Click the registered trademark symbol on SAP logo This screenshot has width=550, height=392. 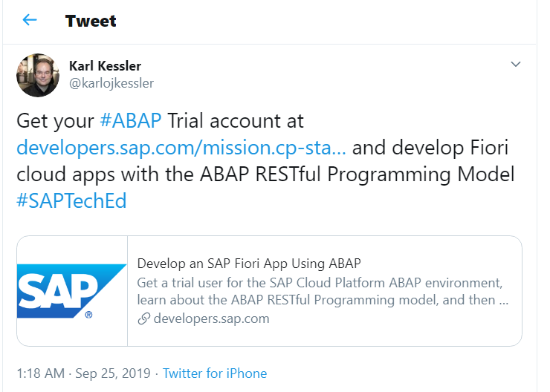pyautogui.click(x=88, y=315)
